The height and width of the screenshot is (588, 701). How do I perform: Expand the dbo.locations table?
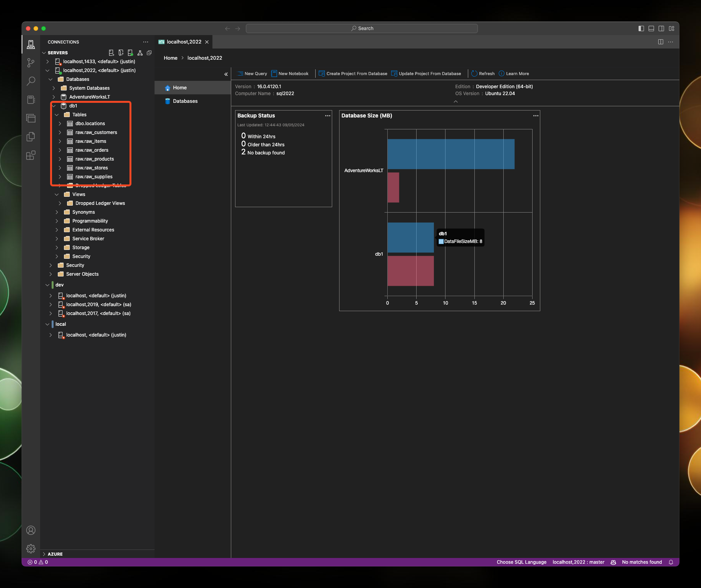(x=60, y=124)
